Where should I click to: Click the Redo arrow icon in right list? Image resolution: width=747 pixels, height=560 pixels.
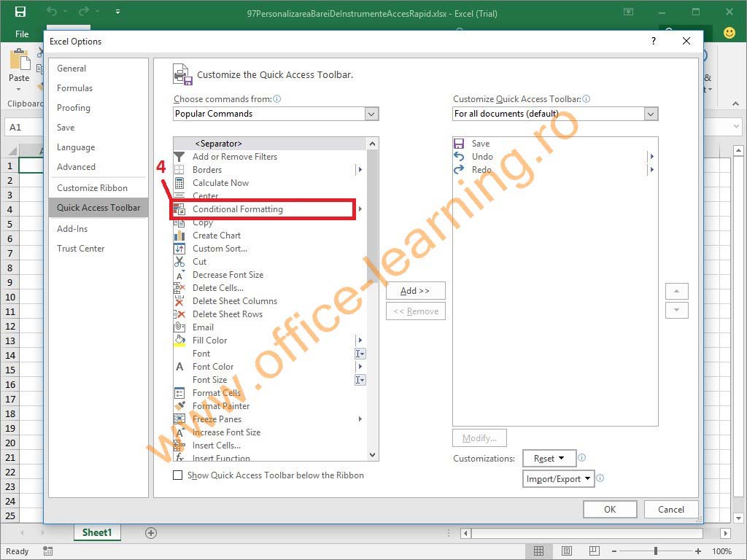pos(459,169)
